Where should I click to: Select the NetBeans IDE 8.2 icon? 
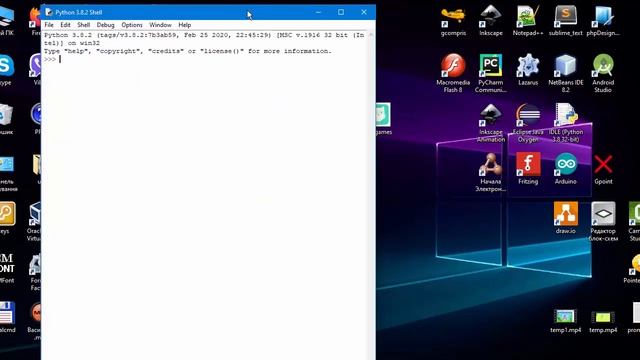(565, 73)
